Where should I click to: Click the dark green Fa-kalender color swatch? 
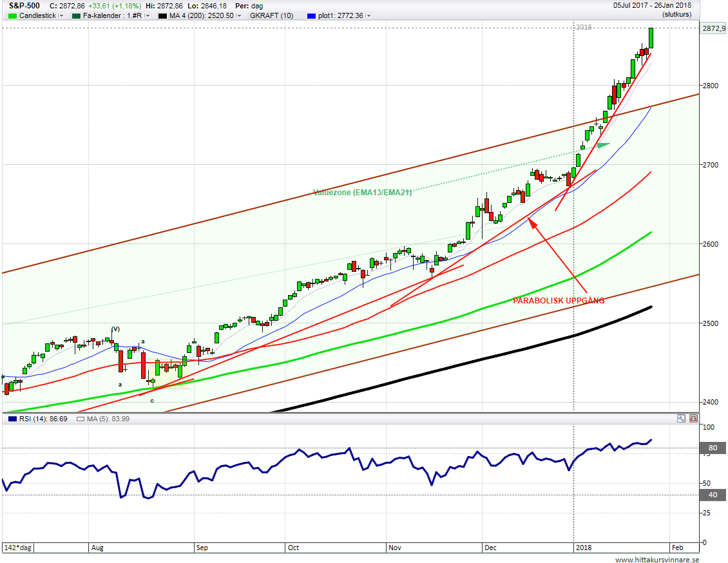click(x=77, y=15)
